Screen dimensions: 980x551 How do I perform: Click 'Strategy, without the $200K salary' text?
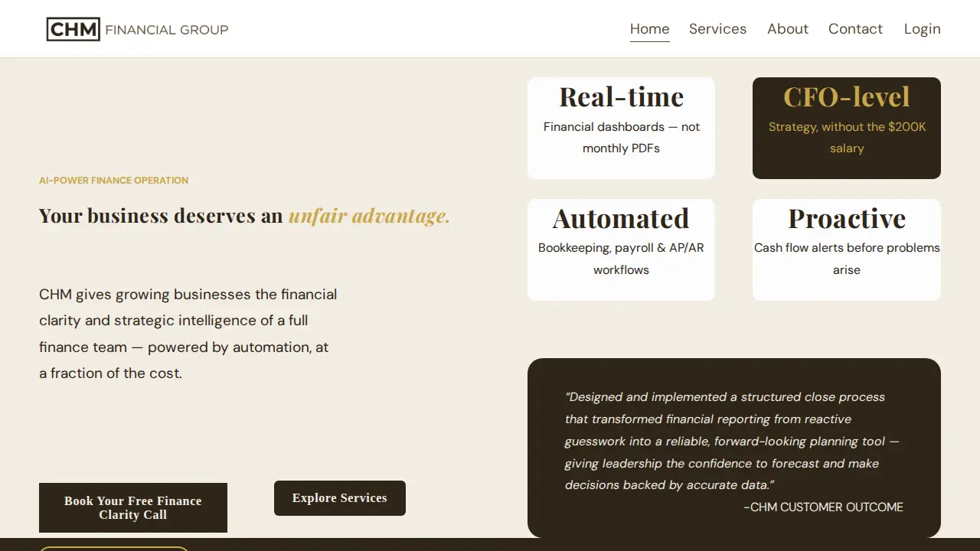coord(847,138)
